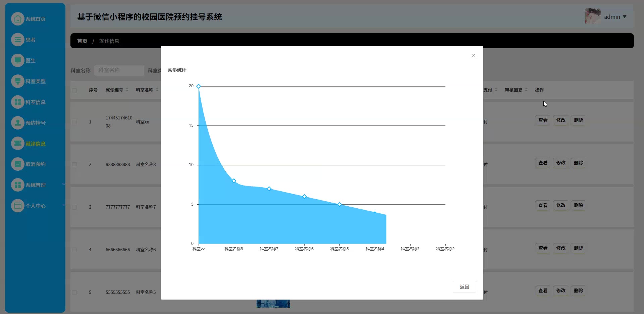Click the 个人中心 card icon in sidebar
Screen dimensions: 644x314
(18, 206)
